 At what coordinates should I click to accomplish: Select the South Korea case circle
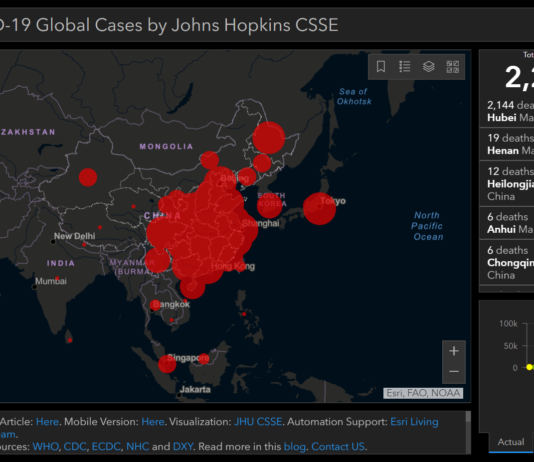pyautogui.click(x=269, y=205)
